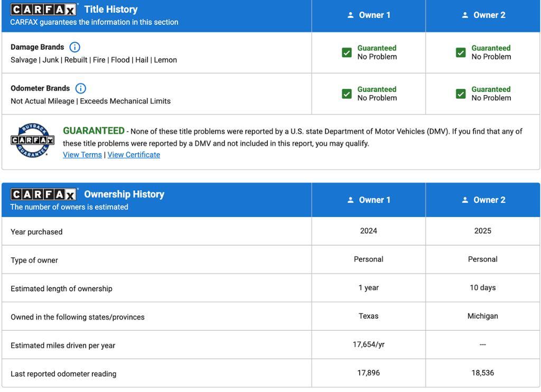Select the Owner 1 label in Title History header
This screenshot has height=392, width=541.
click(x=375, y=15)
